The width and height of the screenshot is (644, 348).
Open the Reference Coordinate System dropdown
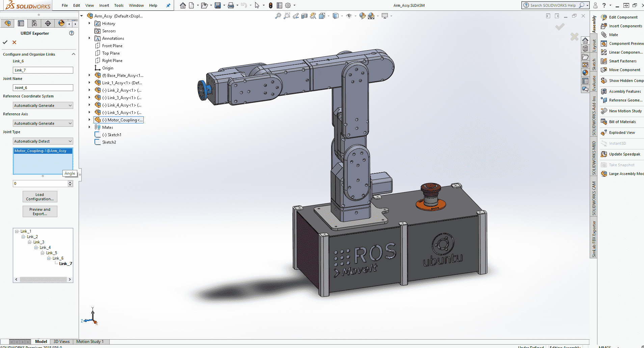(43, 106)
